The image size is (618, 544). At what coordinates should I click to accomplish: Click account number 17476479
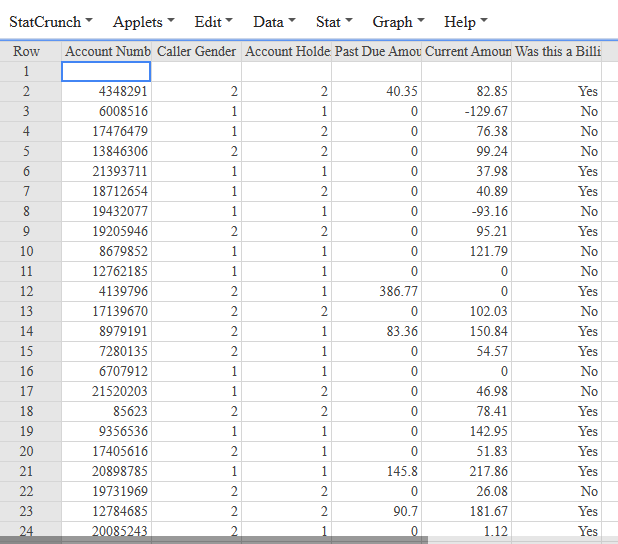tap(106, 132)
